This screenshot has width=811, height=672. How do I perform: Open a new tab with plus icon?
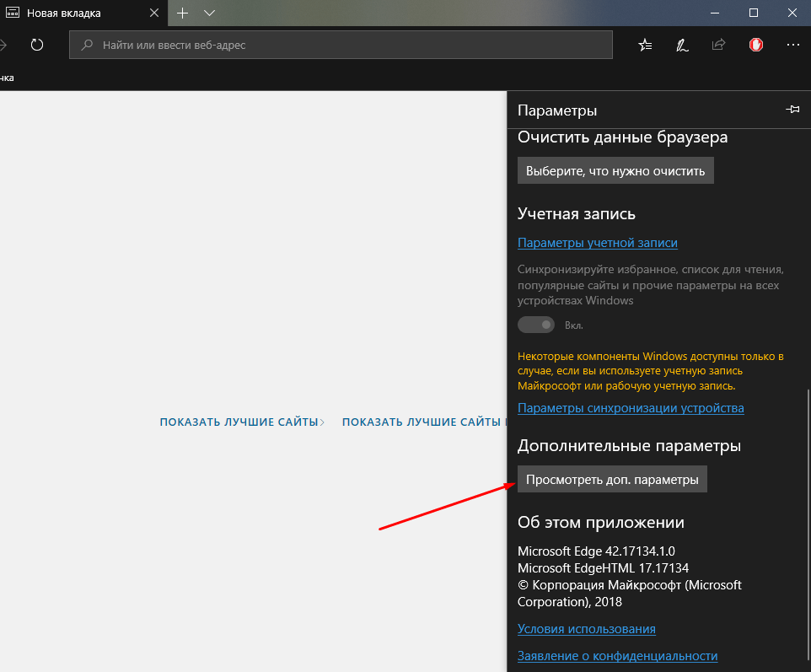[183, 13]
